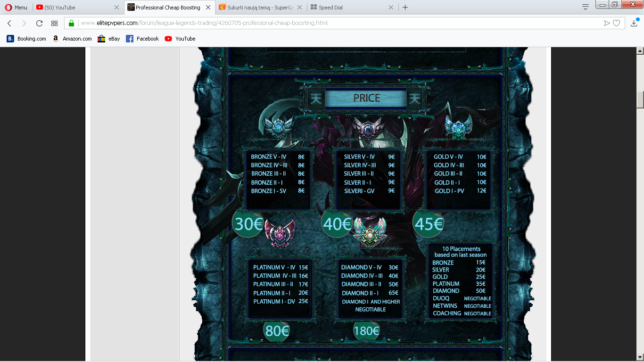Go back to previous page
Image resolution: width=644 pixels, height=362 pixels.
point(9,23)
